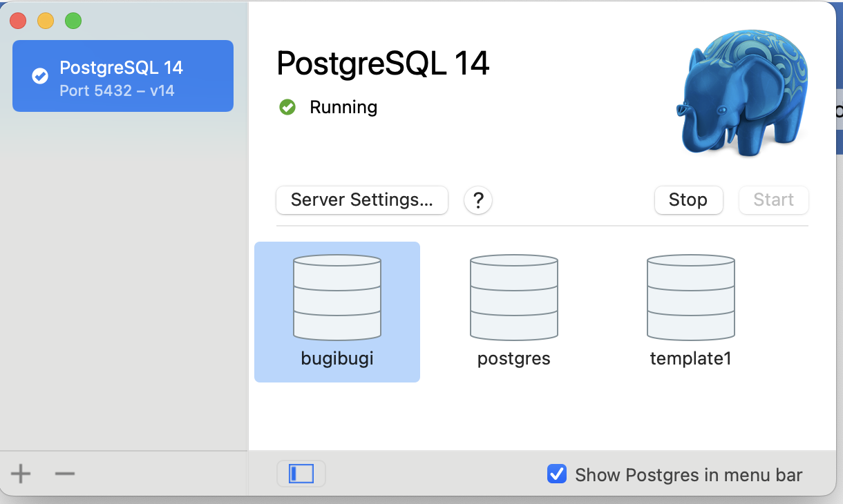This screenshot has height=504, width=843.
Task: Click the postgres database label
Action: tap(514, 360)
